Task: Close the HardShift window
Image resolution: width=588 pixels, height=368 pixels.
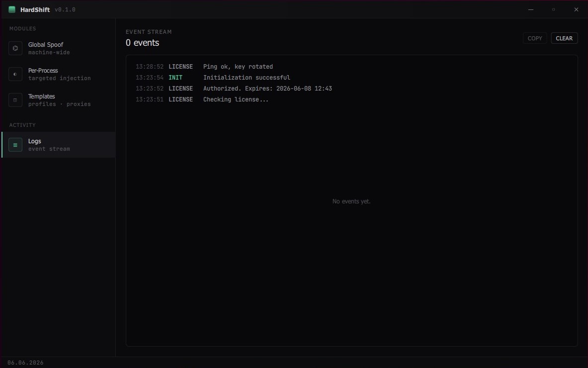Action: 577,10
